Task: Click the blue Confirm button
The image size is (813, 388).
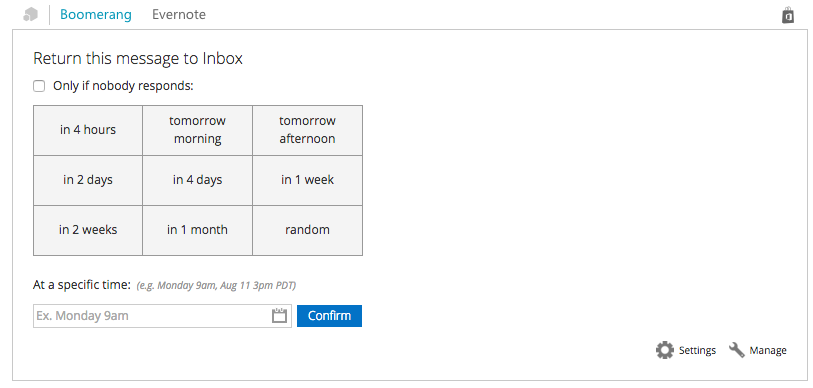Action: (329, 316)
